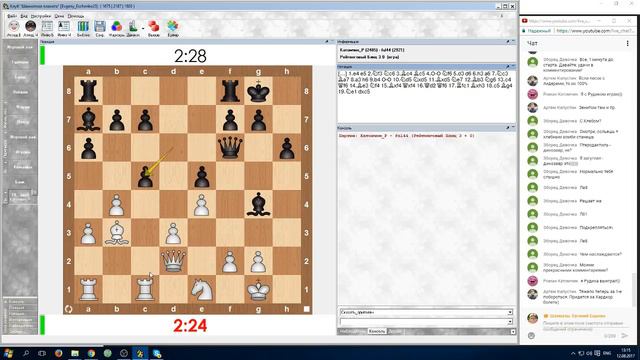Click the floppy disk save toolbar icon

coord(100,27)
